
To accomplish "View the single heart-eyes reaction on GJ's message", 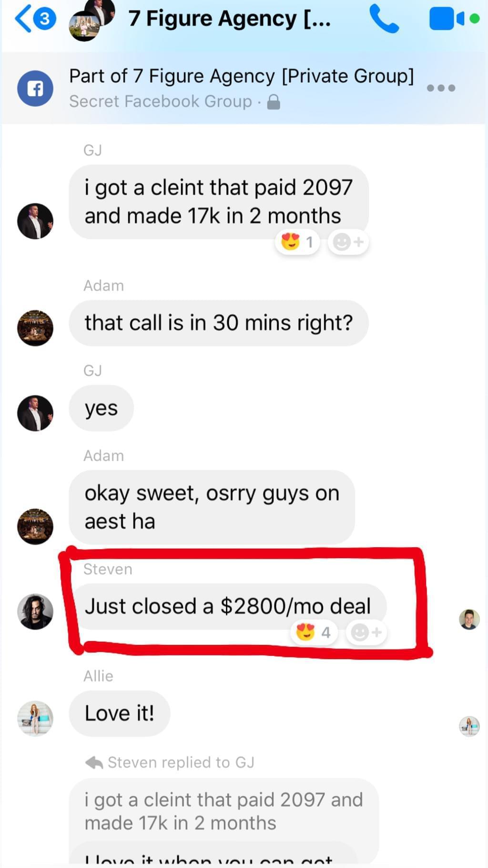I will (297, 242).
